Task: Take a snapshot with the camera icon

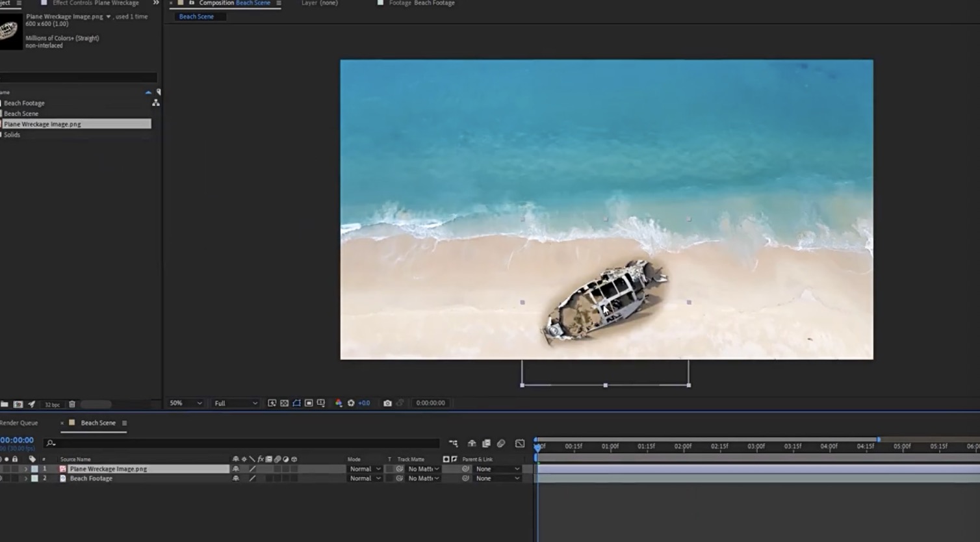Action: 387,403
